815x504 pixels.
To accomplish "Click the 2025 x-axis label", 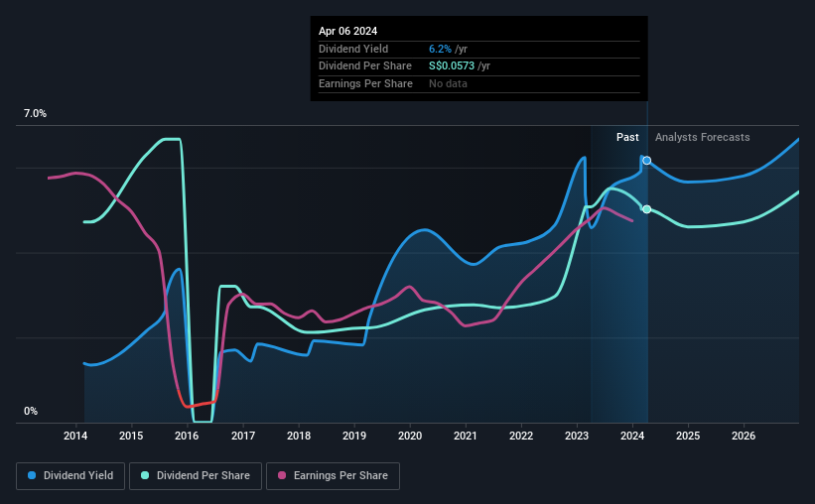I will pos(688,436).
